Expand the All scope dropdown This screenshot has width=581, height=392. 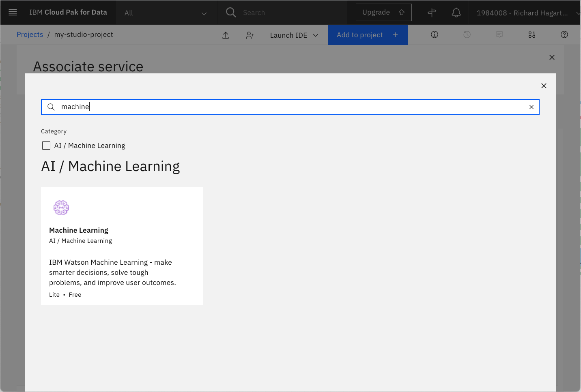(166, 13)
